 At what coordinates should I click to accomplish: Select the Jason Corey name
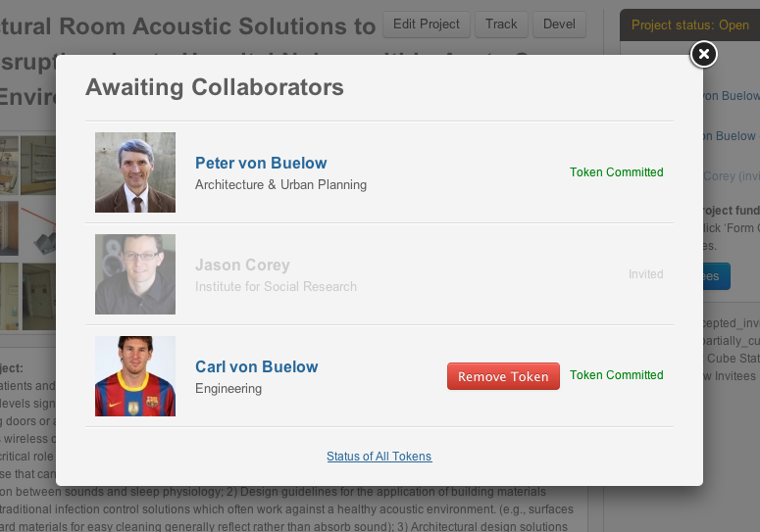tap(242, 265)
